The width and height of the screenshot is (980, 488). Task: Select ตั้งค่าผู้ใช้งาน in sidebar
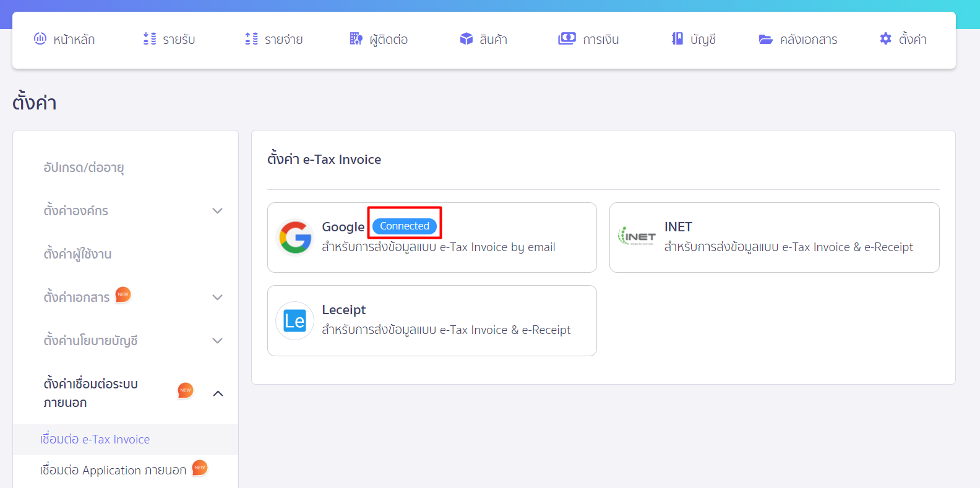(77, 254)
